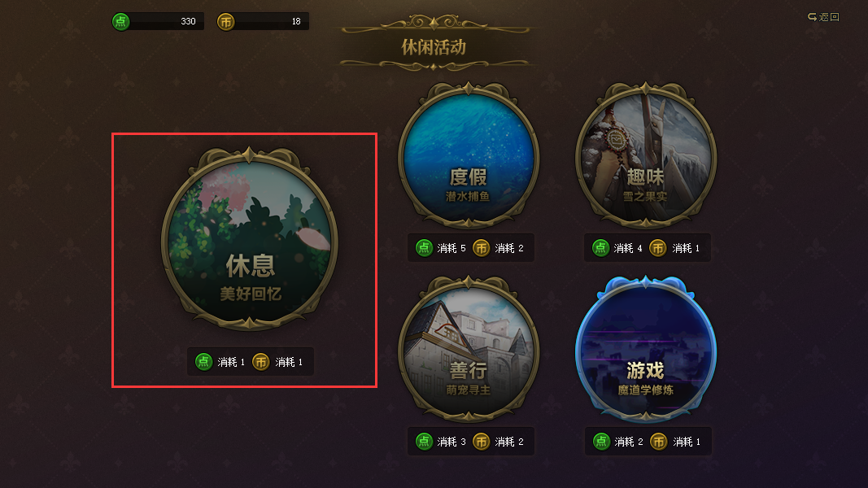Click the gold 币 cost icon under 度假

[x=481, y=248]
